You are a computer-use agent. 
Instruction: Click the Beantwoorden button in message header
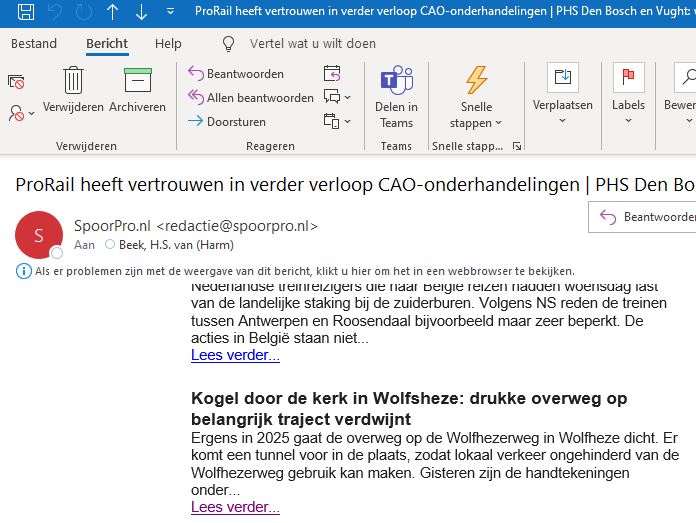646,217
